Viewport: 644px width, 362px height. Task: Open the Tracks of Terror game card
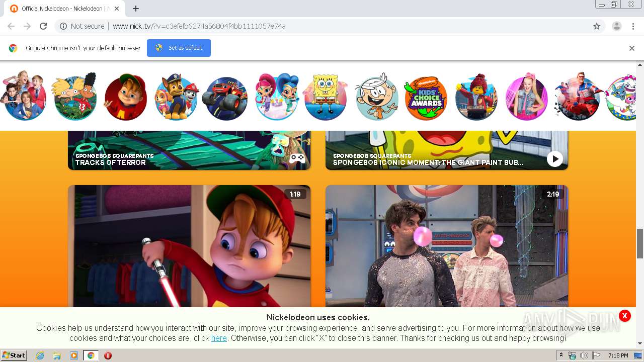click(189, 150)
